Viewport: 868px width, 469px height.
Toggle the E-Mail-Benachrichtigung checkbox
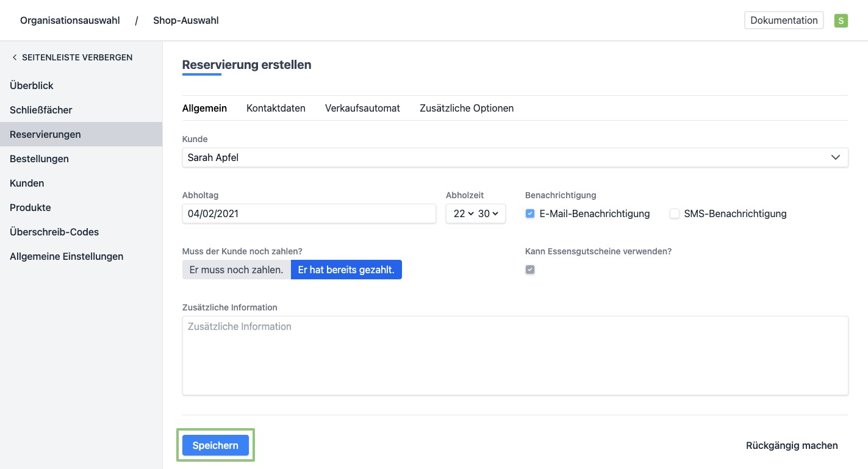coord(530,213)
